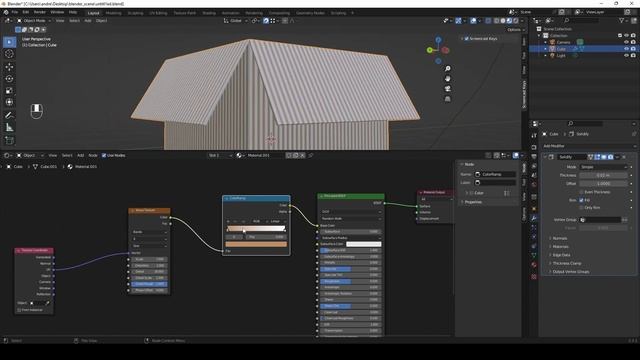Open node editor Node menu
640x360 pixels.
click(93, 156)
